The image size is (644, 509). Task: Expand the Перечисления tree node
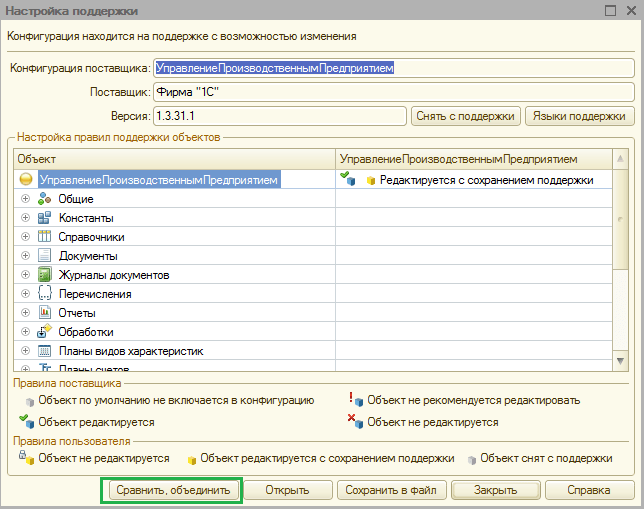click(25, 293)
